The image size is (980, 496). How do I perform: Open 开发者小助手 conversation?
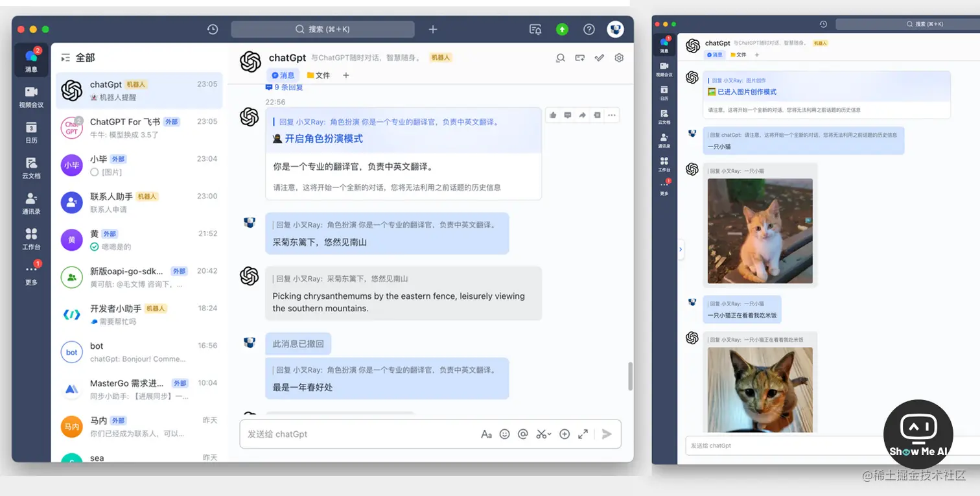139,314
